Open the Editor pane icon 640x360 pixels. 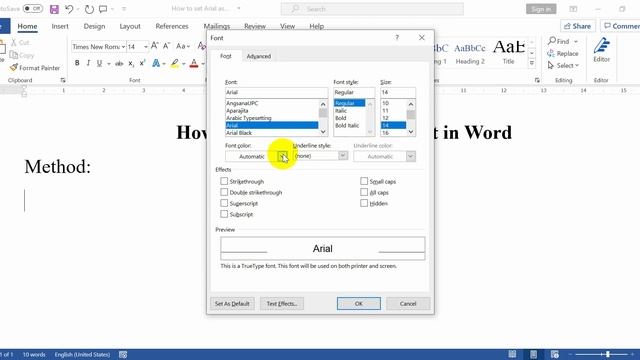[602, 50]
